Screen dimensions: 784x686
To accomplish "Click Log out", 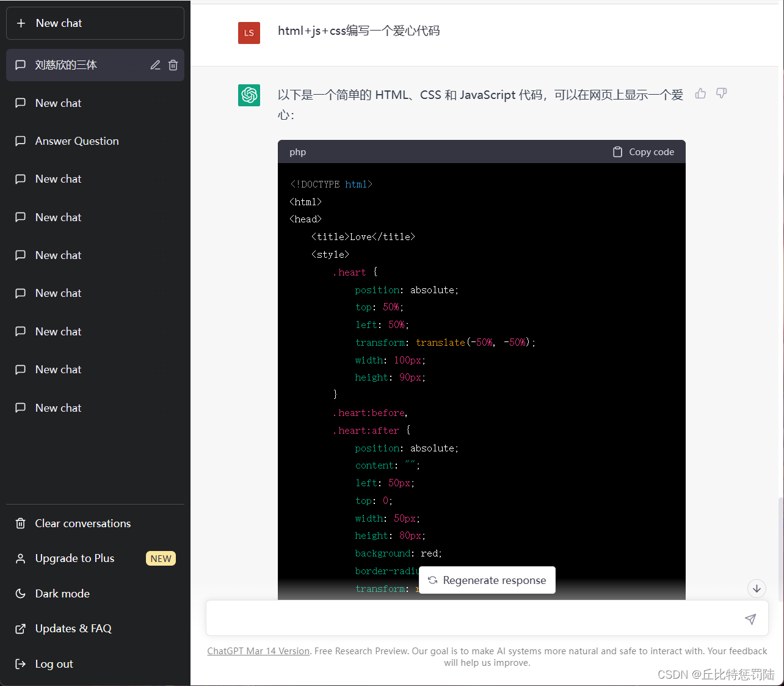I will [95, 664].
